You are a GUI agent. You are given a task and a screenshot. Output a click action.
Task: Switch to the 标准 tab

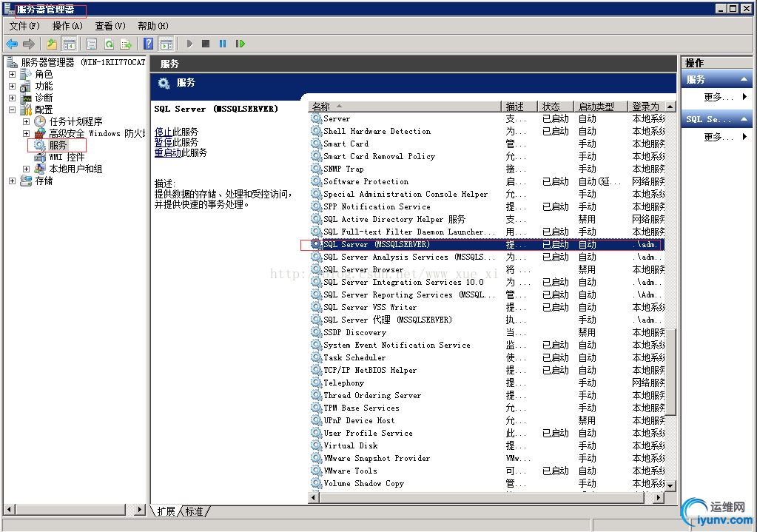tap(194, 511)
